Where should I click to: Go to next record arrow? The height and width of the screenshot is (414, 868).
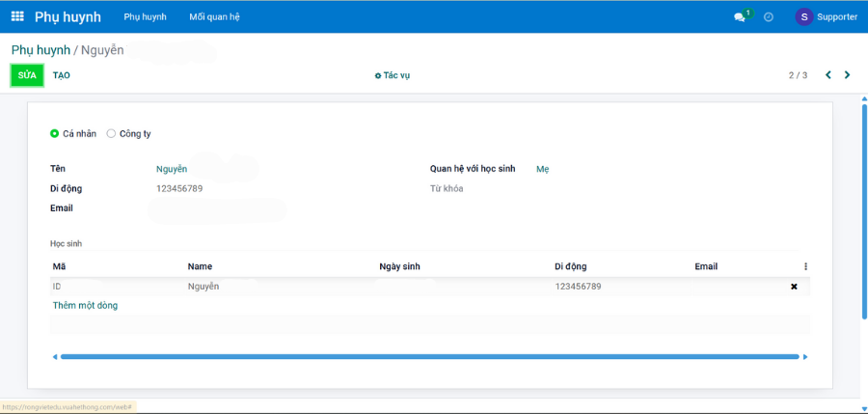[848, 75]
